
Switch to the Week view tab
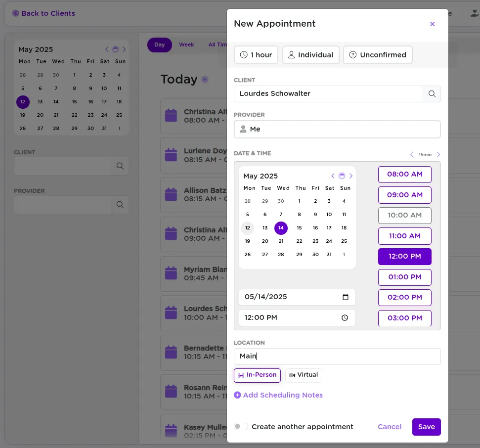pos(186,45)
